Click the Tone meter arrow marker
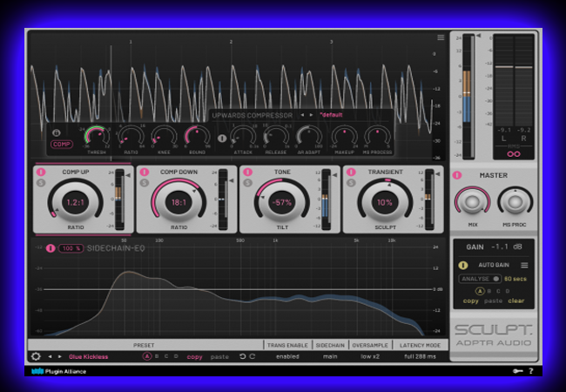 334,175
